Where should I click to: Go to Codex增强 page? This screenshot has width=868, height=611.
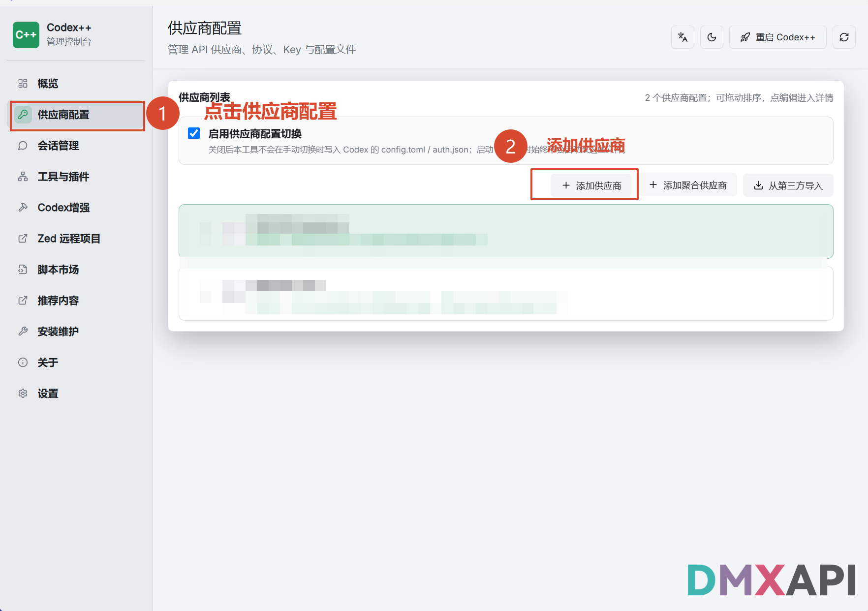point(78,208)
